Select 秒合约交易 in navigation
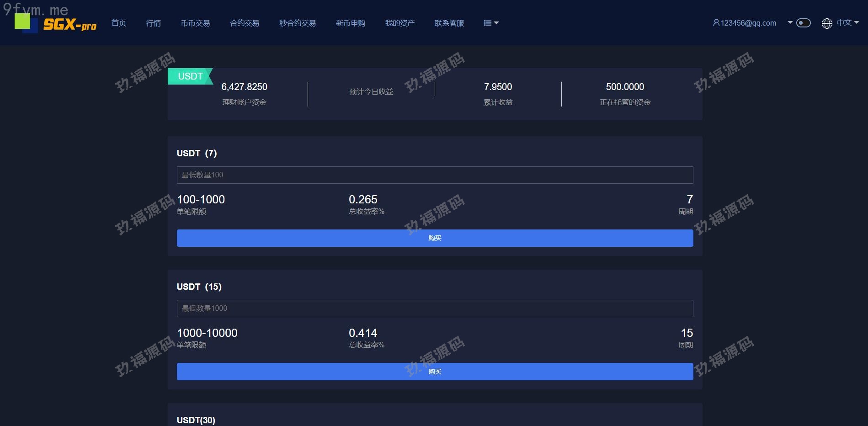Screen dimensions: 868x426 click(x=297, y=23)
